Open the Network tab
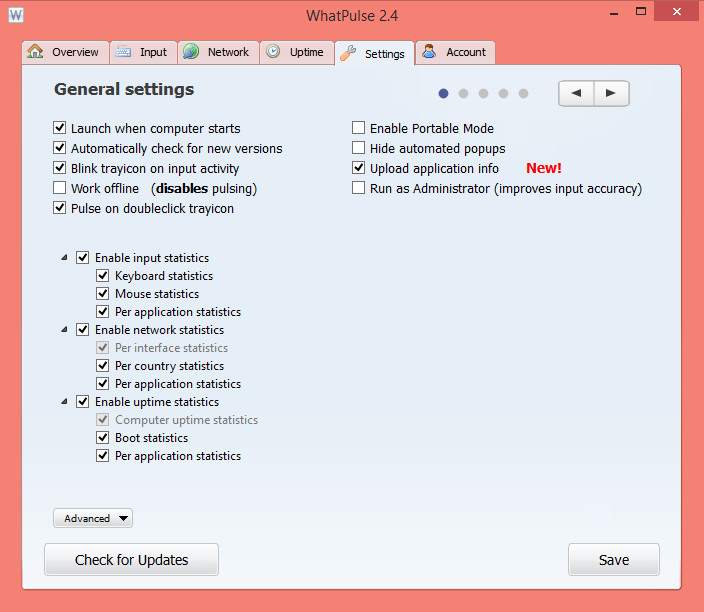The image size is (704, 612). [218, 52]
